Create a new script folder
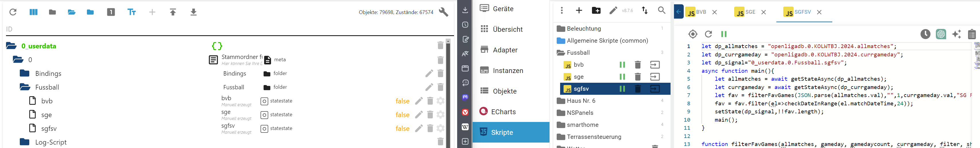This screenshot has width=980, height=148. click(x=596, y=11)
